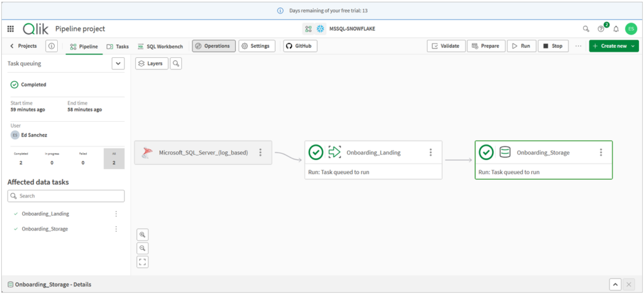The height and width of the screenshot is (294, 644).
Task: Open options for Onboarding_Storage in affected tasks
Action: pyautogui.click(x=116, y=229)
